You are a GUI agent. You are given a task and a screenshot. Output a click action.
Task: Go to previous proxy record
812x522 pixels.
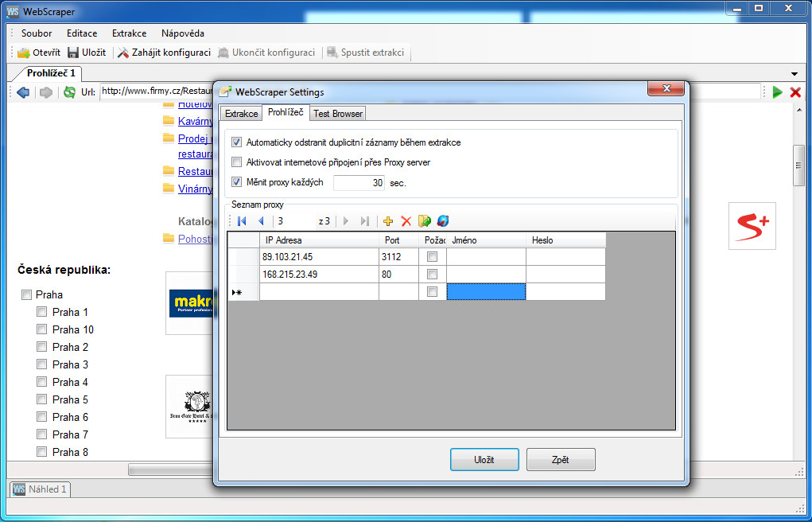point(261,221)
